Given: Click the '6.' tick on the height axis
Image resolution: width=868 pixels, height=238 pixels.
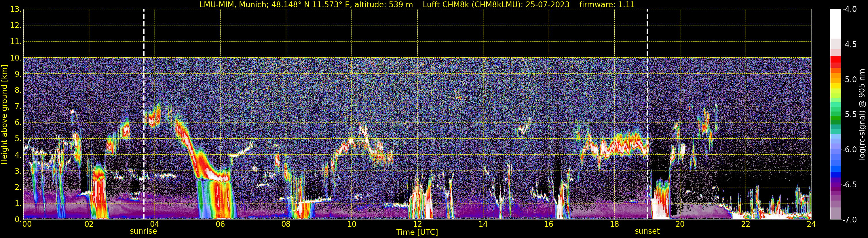Looking at the screenshot, I should point(18,122).
